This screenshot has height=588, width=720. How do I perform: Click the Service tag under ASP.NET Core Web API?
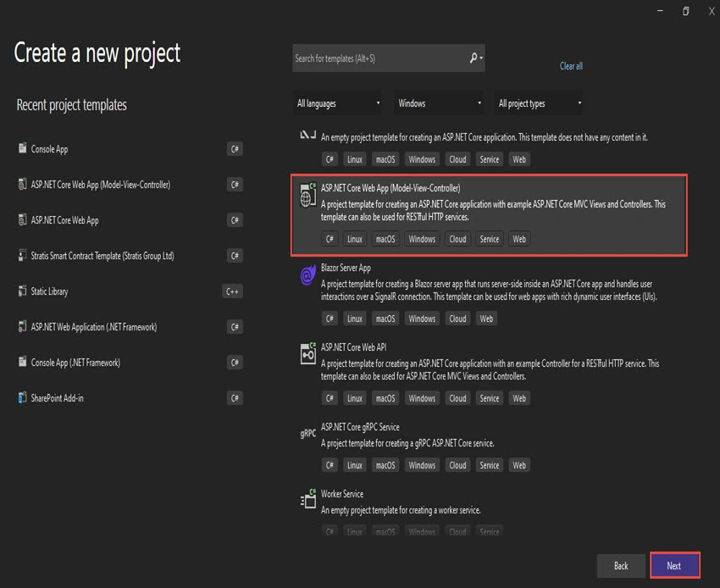point(489,398)
